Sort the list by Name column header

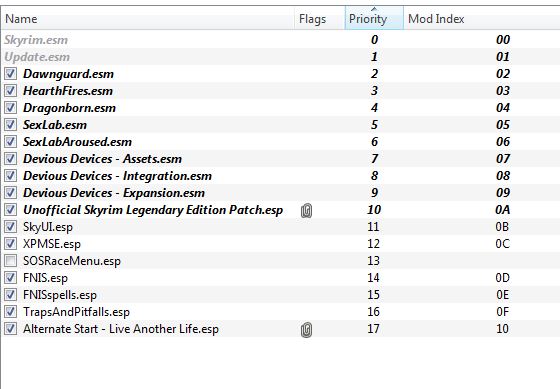148,19
